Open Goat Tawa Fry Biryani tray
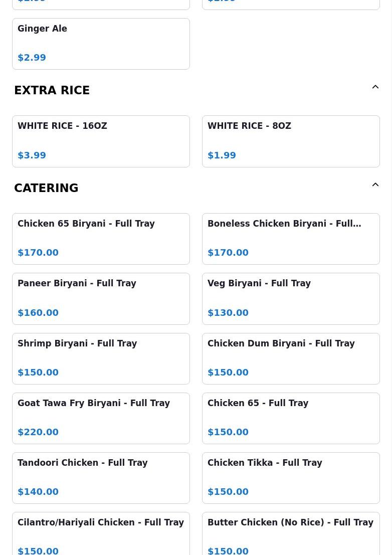The image size is (392, 555). click(101, 418)
